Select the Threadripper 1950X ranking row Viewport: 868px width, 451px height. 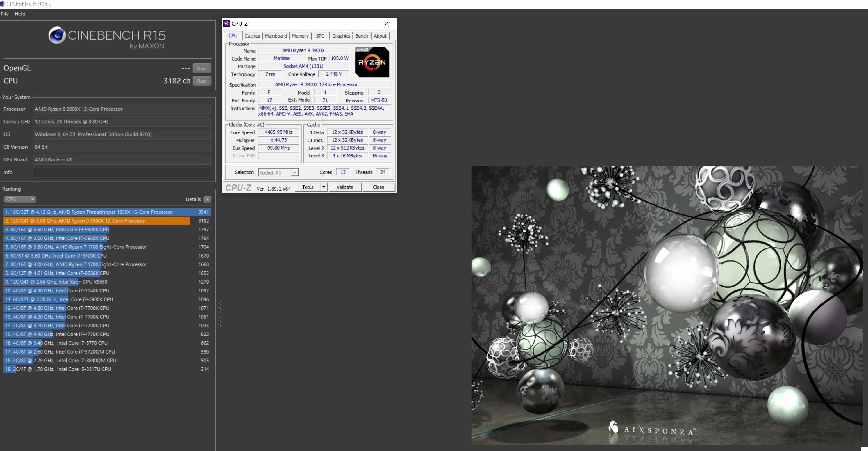tap(107, 212)
